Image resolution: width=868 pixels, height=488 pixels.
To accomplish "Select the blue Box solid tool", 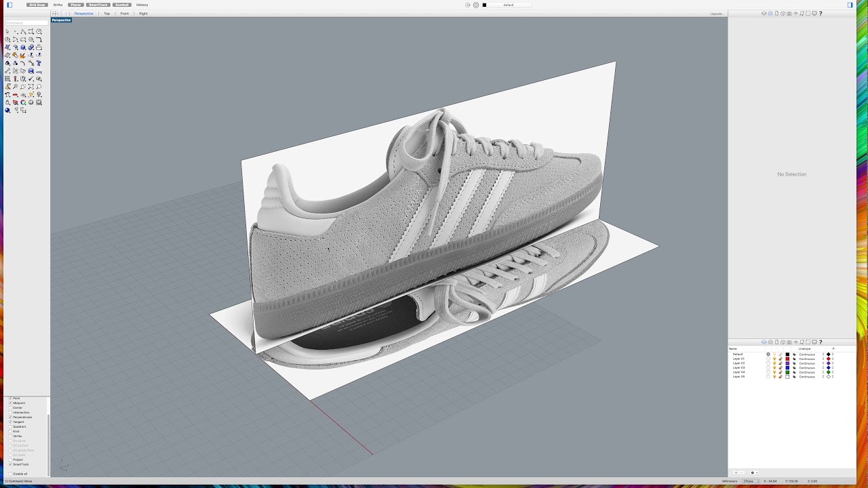I will coord(23,47).
